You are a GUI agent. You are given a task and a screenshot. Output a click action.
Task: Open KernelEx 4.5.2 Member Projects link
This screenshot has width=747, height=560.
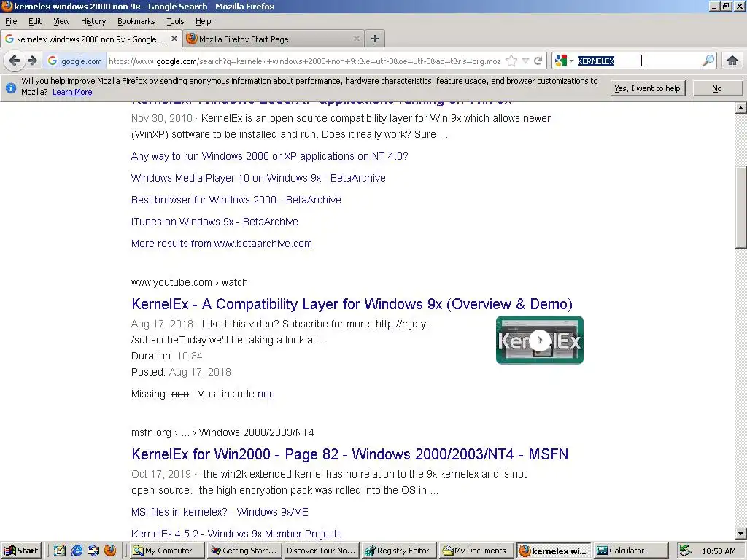click(236, 534)
